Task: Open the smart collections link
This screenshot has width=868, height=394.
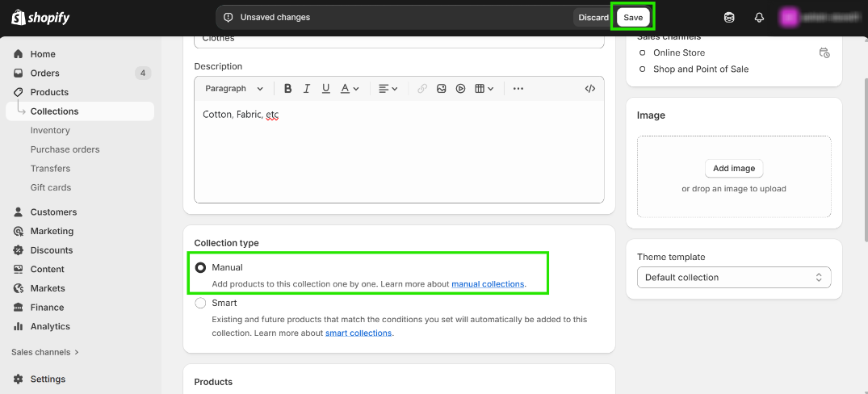Action: click(x=359, y=333)
